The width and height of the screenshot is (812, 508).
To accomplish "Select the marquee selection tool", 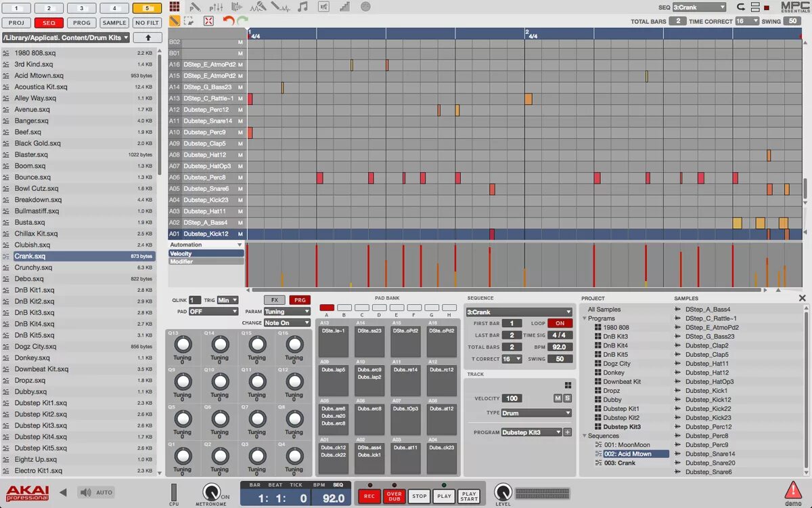I will (189, 21).
